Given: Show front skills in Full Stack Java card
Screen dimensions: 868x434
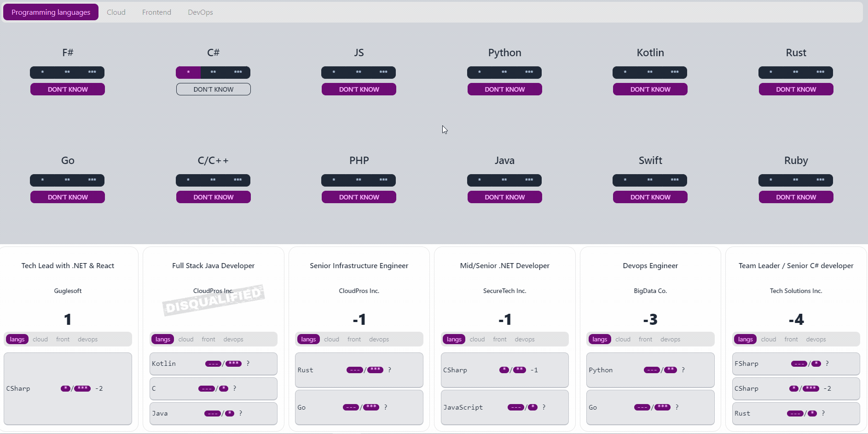Looking at the screenshot, I should (x=208, y=339).
